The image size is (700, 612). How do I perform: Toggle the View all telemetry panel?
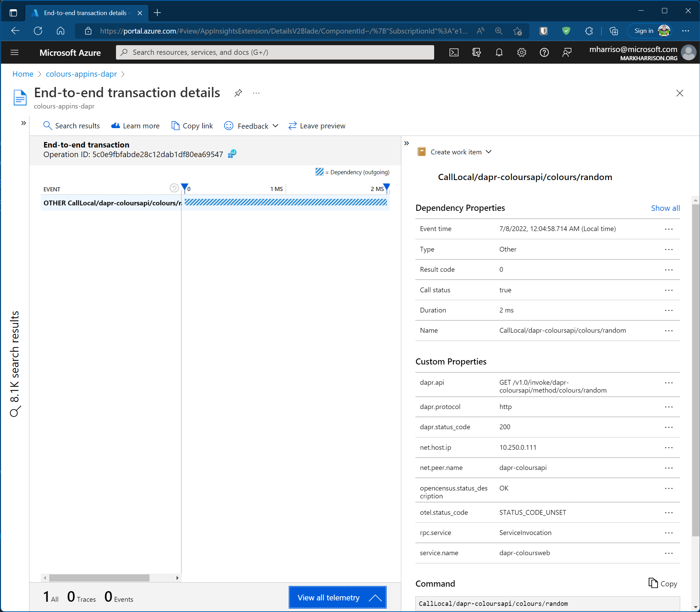coord(337,597)
